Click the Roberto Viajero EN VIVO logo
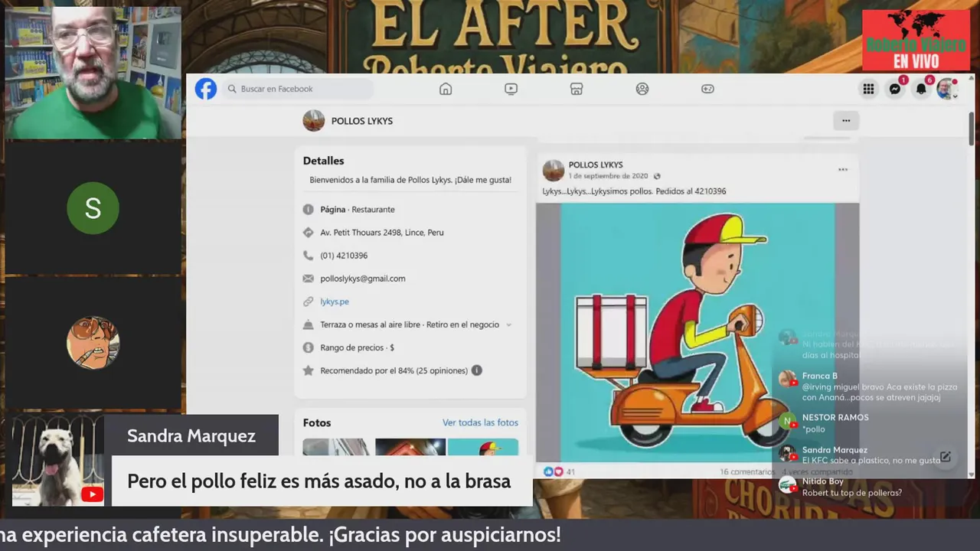This screenshot has width=980, height=551. (x=916, y=40)
